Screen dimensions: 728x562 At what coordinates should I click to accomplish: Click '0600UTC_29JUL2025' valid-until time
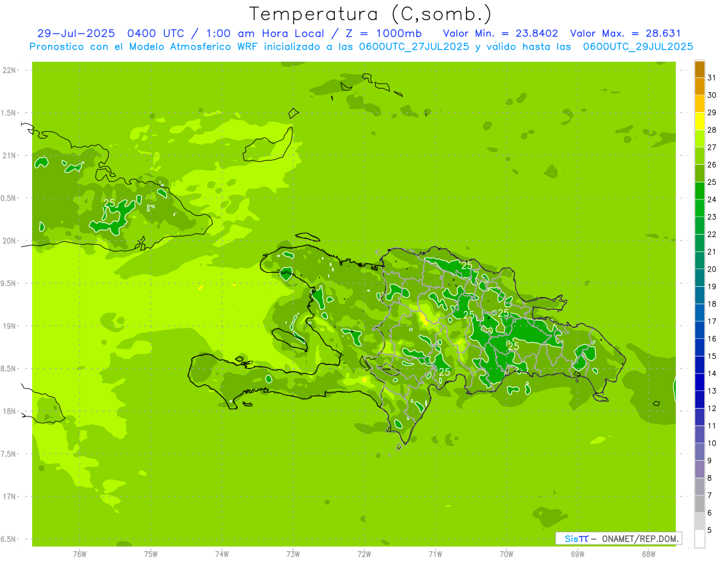pos(638,47)
